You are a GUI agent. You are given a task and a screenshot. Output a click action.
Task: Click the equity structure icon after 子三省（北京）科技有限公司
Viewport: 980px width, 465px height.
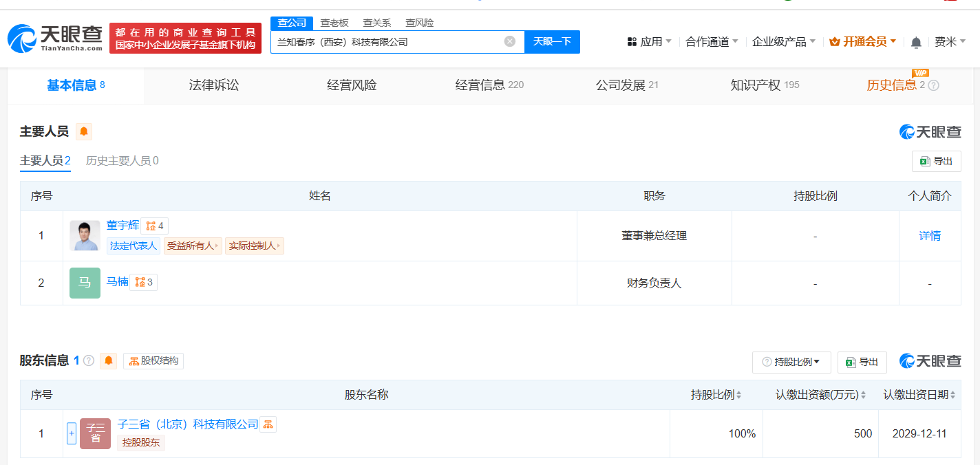(x=268, y=424)
